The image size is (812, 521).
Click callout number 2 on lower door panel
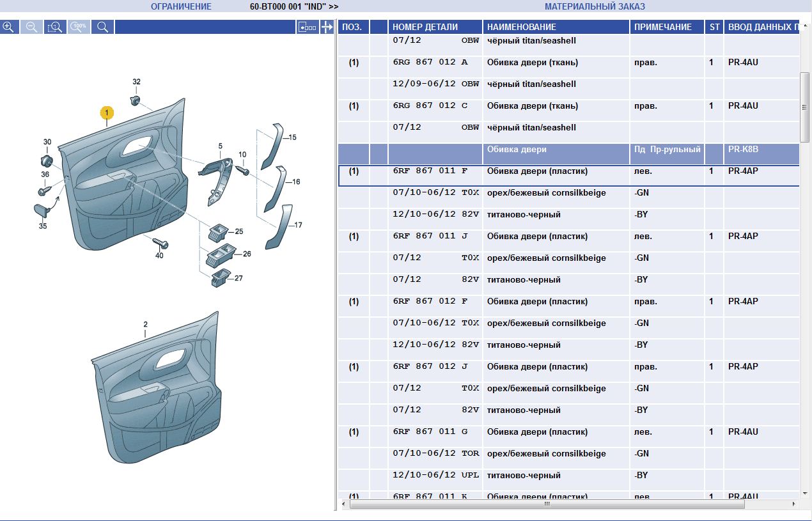(145, 325)
